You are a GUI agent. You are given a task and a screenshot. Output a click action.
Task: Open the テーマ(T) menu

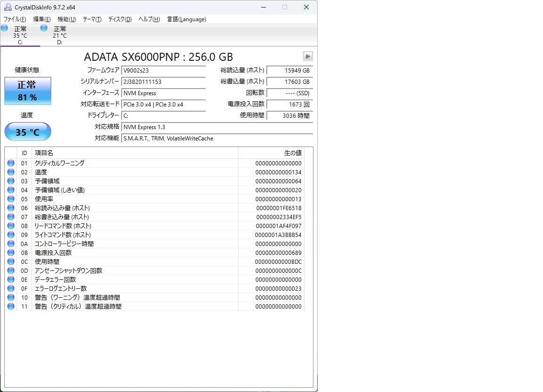pos(92,19)
